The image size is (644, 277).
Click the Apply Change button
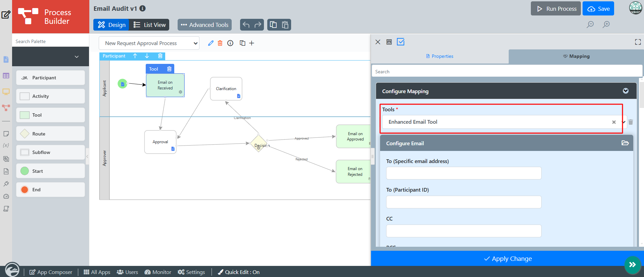(x=507, y=259)
